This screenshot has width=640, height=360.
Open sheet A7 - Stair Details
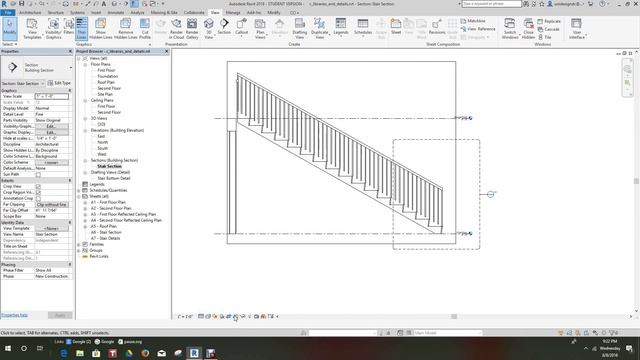click(x=105, y=238)
